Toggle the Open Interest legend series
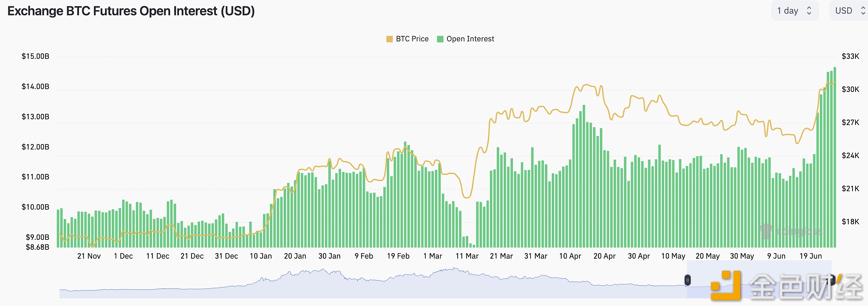 465,39
